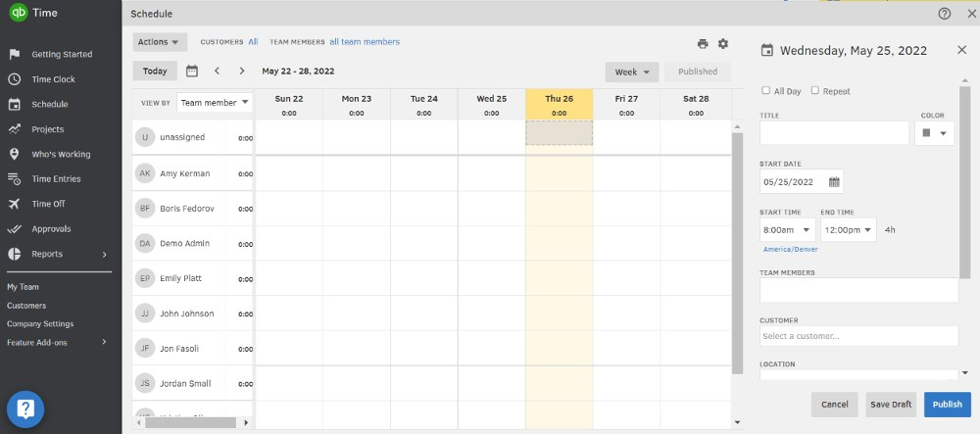Open Time Clock in sidebar
980x434 pixels.
tap(53, 79)
